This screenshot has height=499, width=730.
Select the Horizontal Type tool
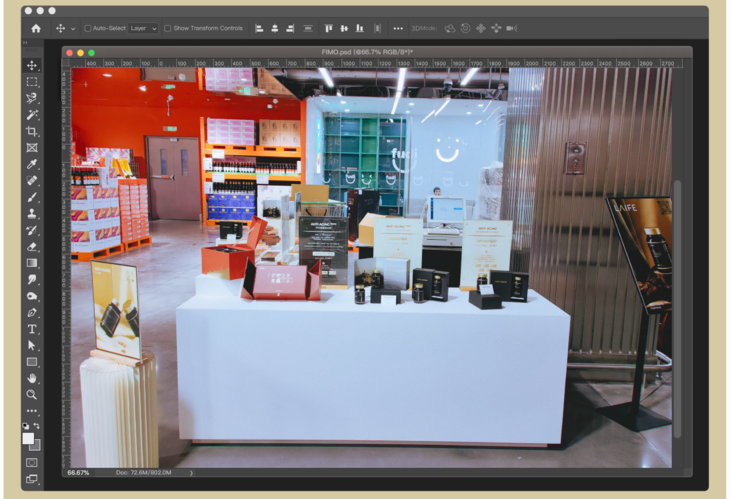pyautogui.click(x=32, y=328)
